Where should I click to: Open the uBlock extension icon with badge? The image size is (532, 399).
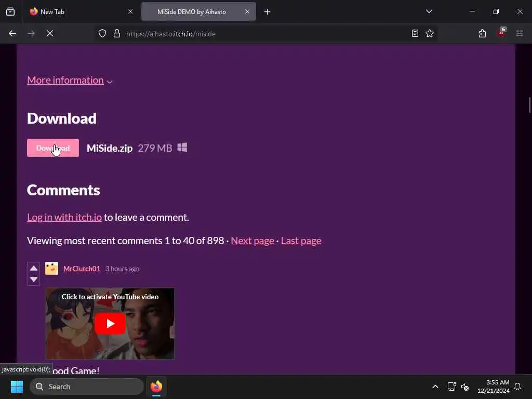(x=501, y=33)
